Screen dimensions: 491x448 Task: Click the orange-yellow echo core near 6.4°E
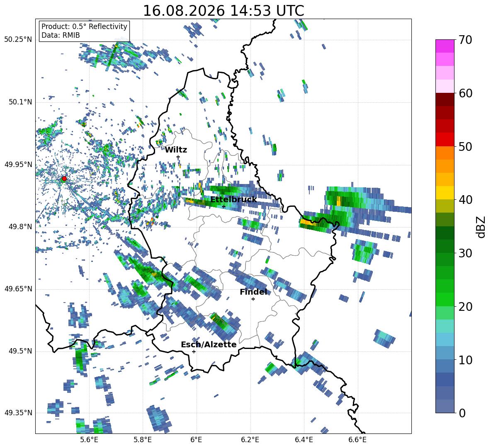click(308, 222)
